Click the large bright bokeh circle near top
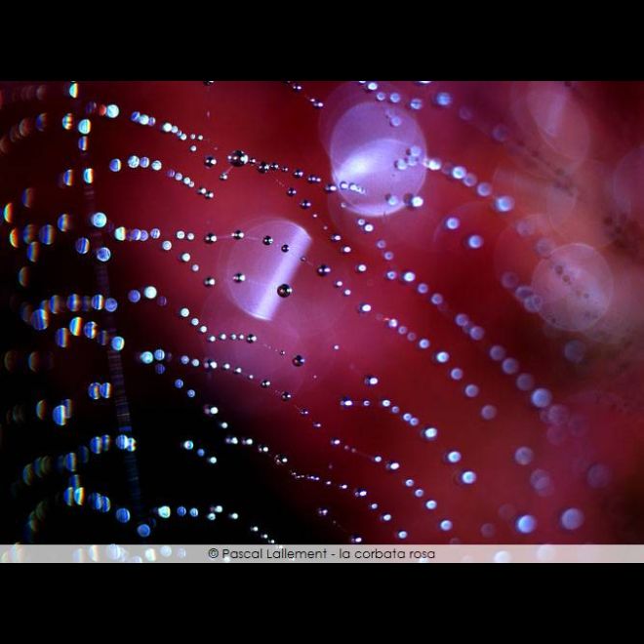Image resolution: width=644 pixels, height=644 pixels. (376, 156)
